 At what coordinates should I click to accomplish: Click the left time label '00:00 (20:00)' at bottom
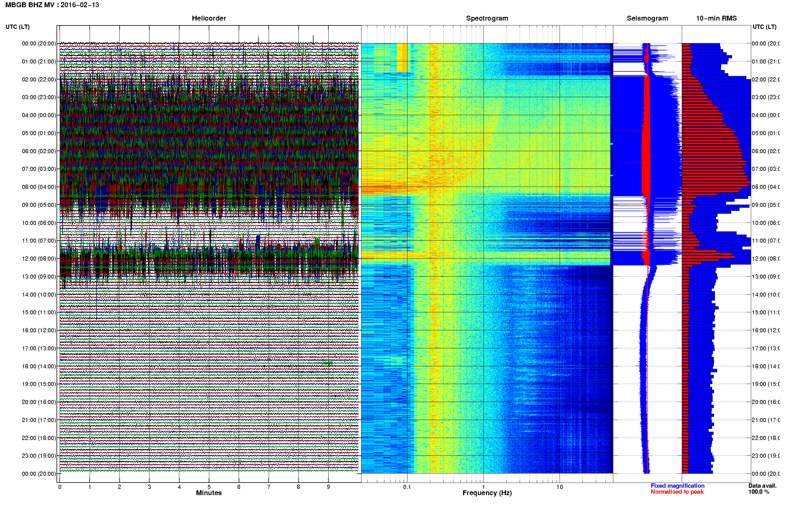39,474
